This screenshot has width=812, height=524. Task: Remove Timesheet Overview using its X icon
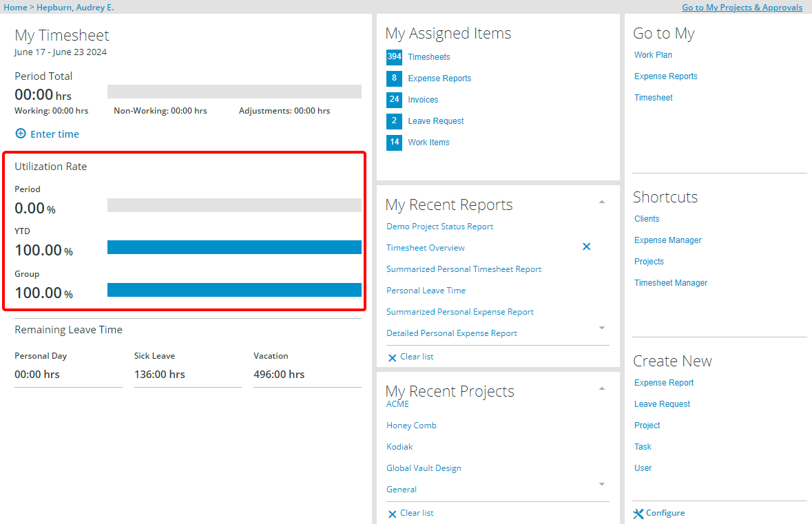[587, 247]
